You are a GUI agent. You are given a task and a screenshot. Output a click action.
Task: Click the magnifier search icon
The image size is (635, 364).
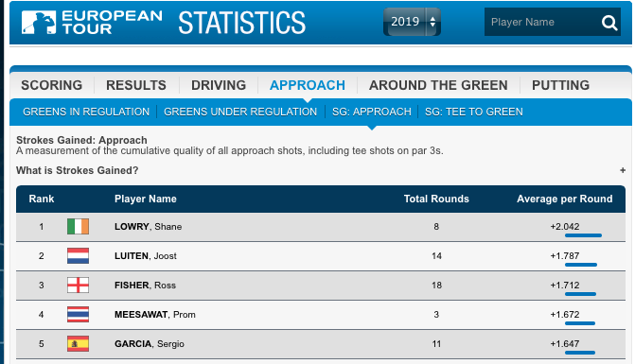(x=609, y=23)
